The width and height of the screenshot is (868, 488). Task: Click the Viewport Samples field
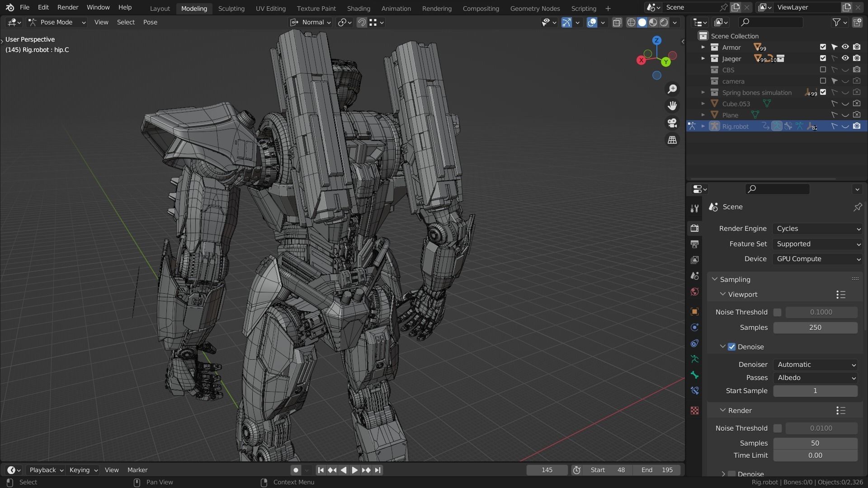tap(815, 328)
